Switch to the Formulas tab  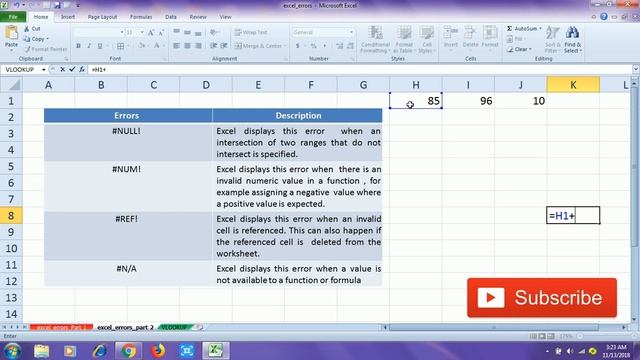click(x=141, y=17)
